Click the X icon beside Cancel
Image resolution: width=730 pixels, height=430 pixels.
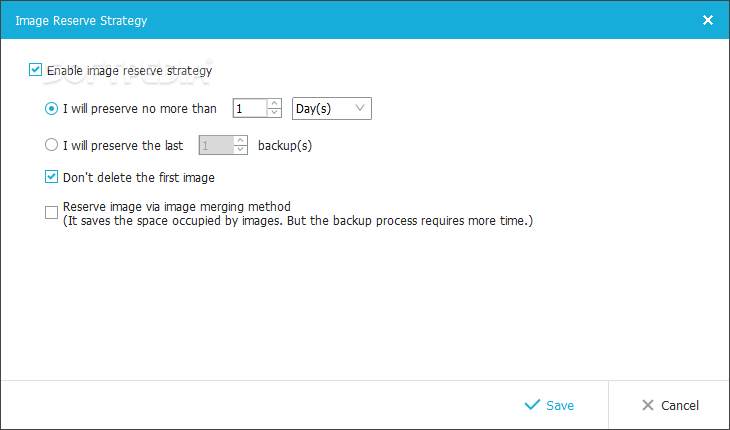pos(648,405)
